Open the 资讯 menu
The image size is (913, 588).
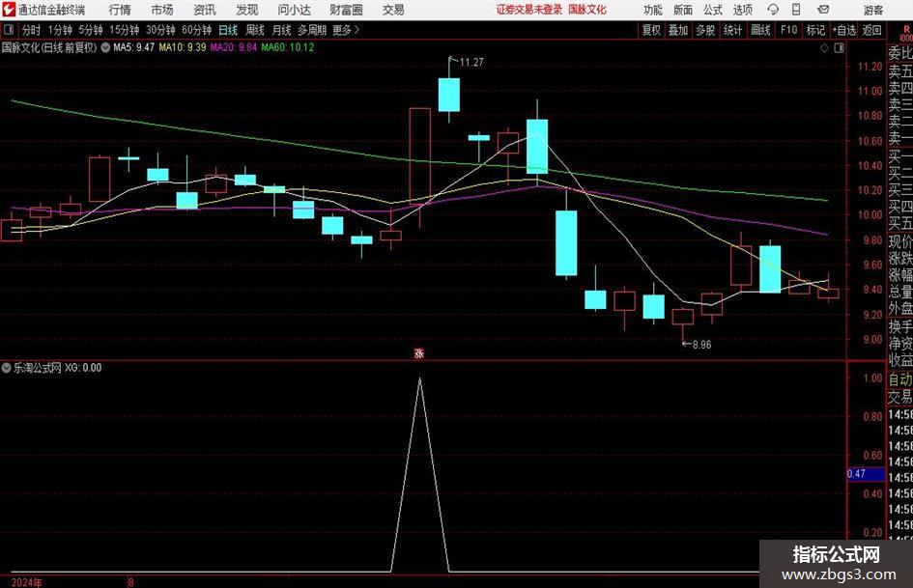(x=205, y=10)
